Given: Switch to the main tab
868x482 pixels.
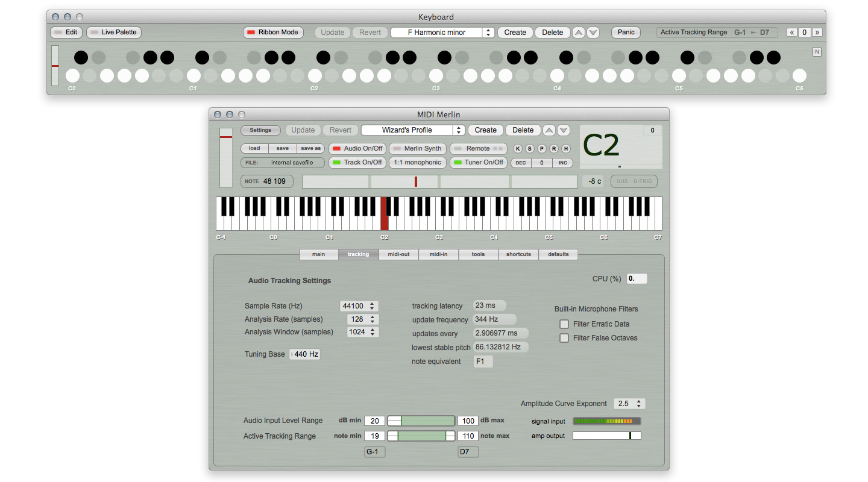Looking at the screenshot, I should click(x=318, y=254).
